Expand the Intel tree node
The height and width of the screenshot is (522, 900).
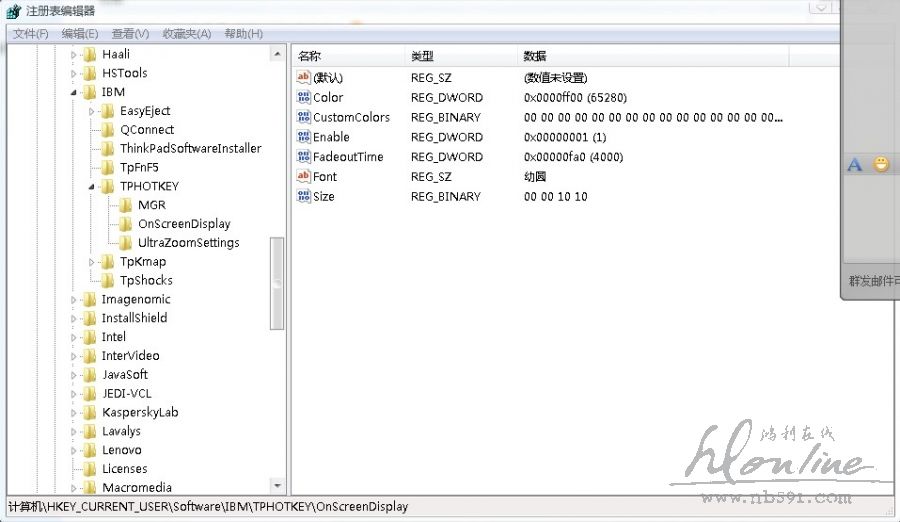pyautogui.click(x=73, y=338)
